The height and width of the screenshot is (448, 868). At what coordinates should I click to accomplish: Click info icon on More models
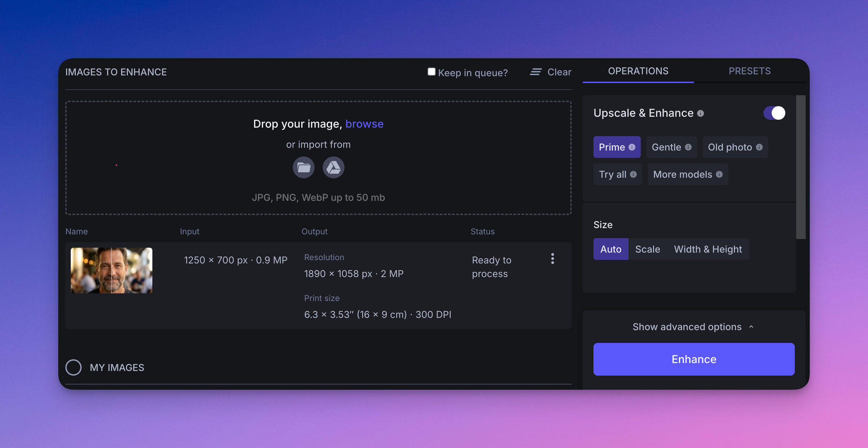click(719, 175)
